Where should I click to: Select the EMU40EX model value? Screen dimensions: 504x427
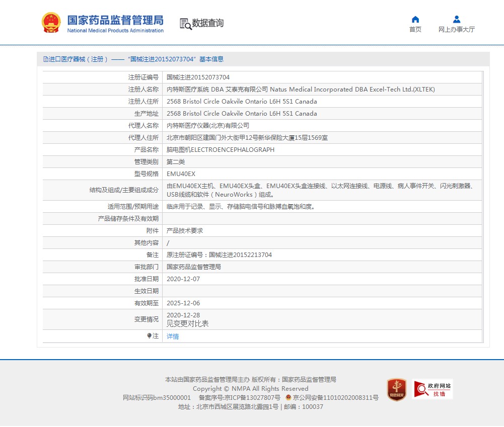pyautogui.click(x=181, y=174)
